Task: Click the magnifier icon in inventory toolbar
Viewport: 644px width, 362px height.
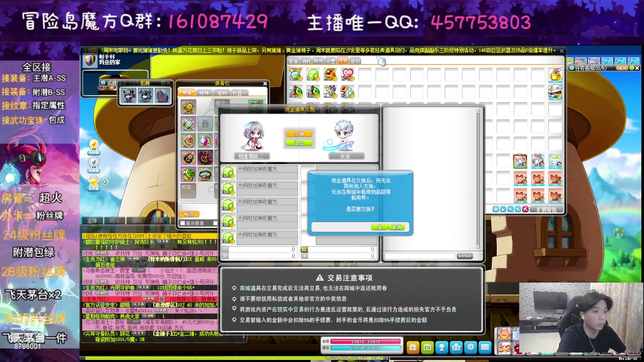Action: (x=511, y=209)
